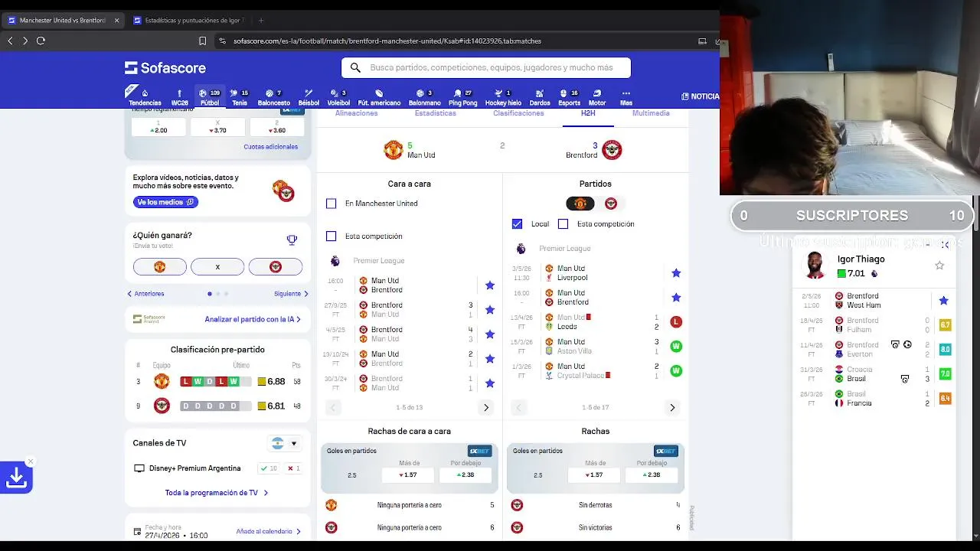Untick the Local checkbox
The height and width of the screenshot is (551, 980).
coord(517,224)
